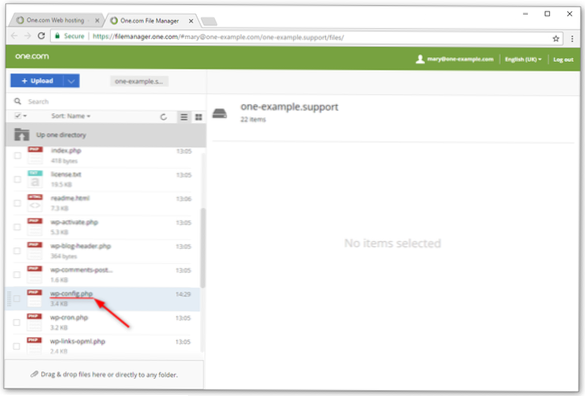Tick the checkbox for wp-blog-header.php
This screenshot has height=396, width=585.
point(17,251)
